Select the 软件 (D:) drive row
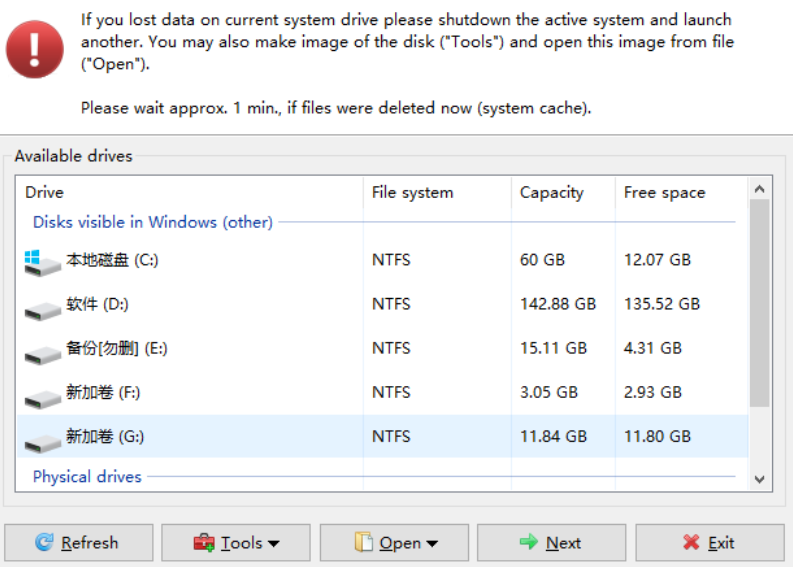Screen dimensions: 793x567 383,304
